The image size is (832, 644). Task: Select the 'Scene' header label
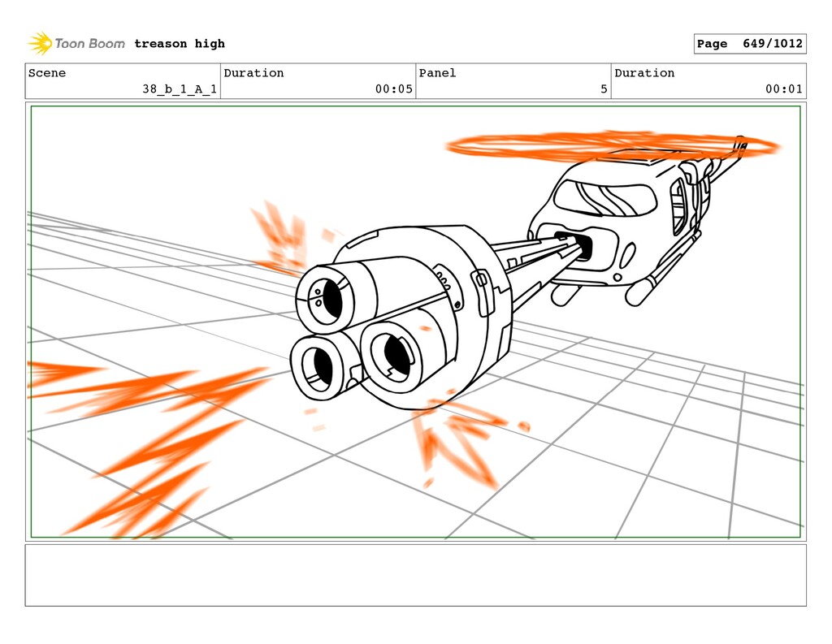pos(46,73)
